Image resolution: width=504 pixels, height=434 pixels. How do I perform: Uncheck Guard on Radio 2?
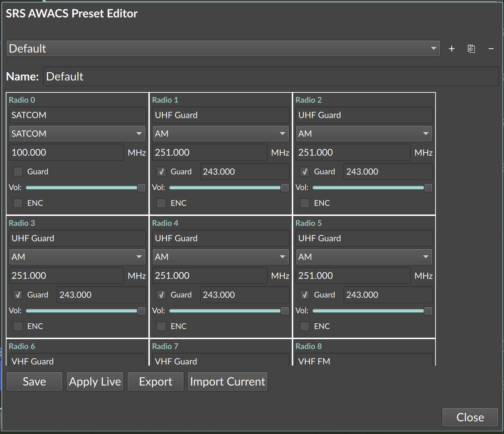[x=305, y=172]
